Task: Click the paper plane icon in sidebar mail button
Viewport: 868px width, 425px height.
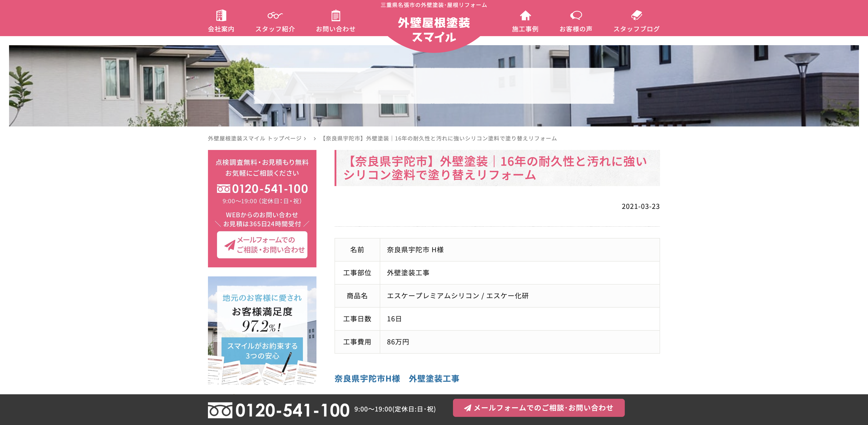Action: click(x=230, y=245)
